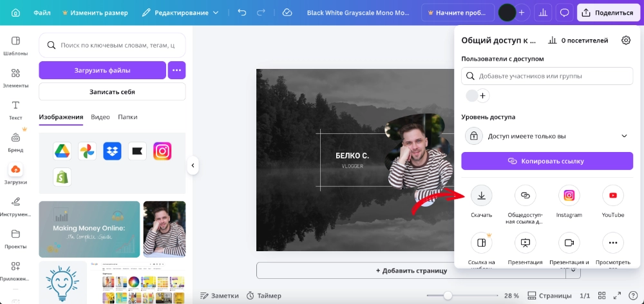This screenshot has height=304, width=644.
Task: Open Элементы in the sidebar
Action: click(x=15, y=78)
